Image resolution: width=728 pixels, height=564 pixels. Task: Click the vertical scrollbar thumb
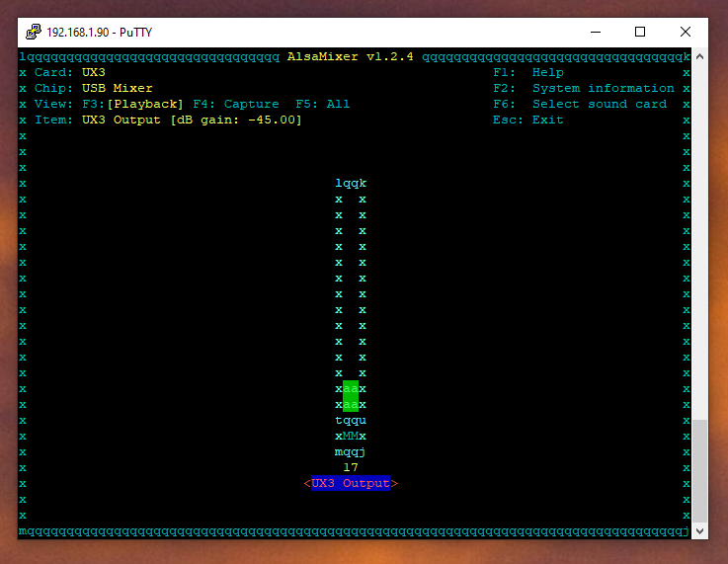701,469
